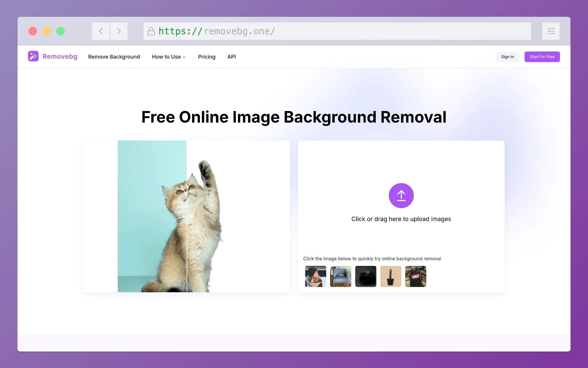Click the upload area to add images
Screen dimensions: 588x368
click(x=401, y=219)
